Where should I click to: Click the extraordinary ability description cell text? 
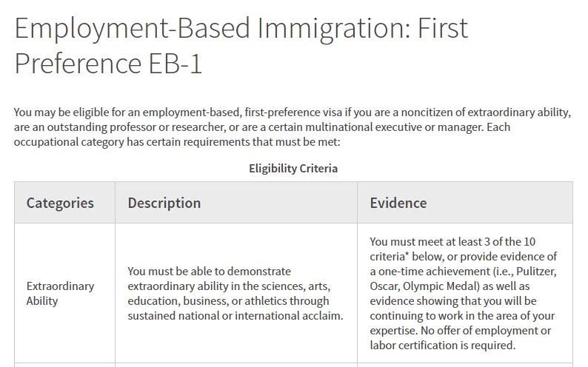[235, 293]
